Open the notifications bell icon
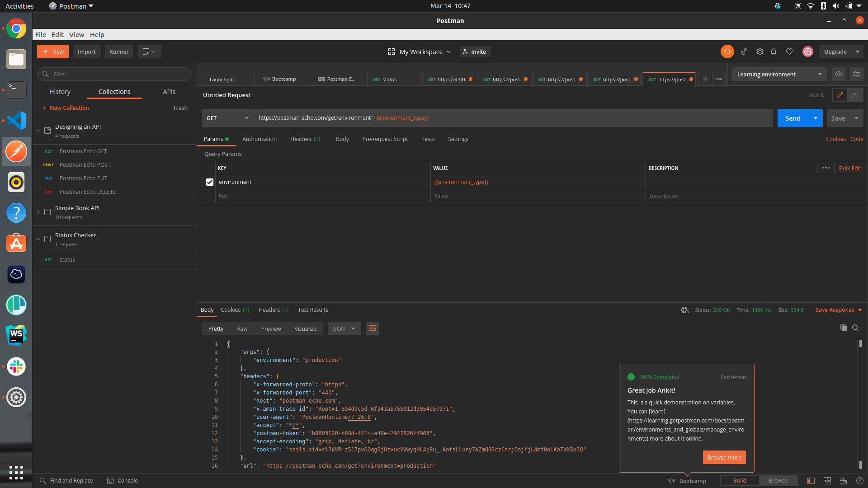868x488 pixels. (x=774, y=52)
